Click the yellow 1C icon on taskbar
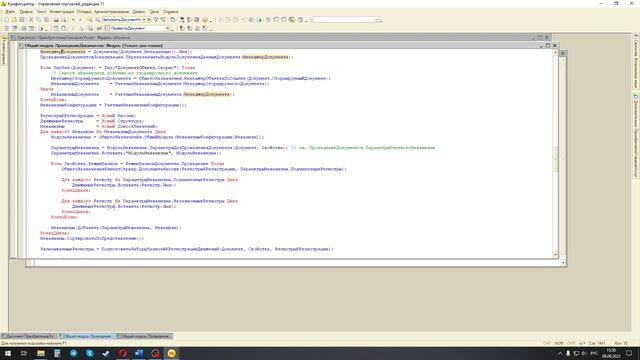This screenshot has width=640, height=360. tap(172, 353)
